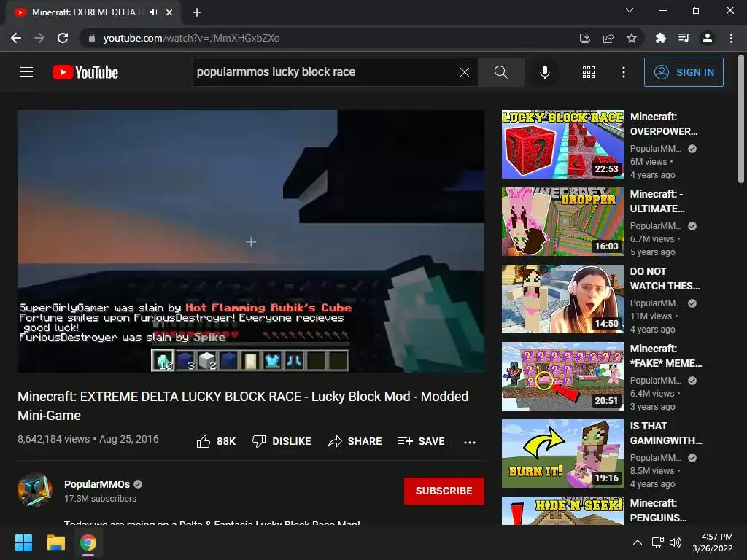Open the Chrome extensions puzzle icon
The height and width of the screenshot is (560, 747).
pyautogui.click(x=660, y=38)
